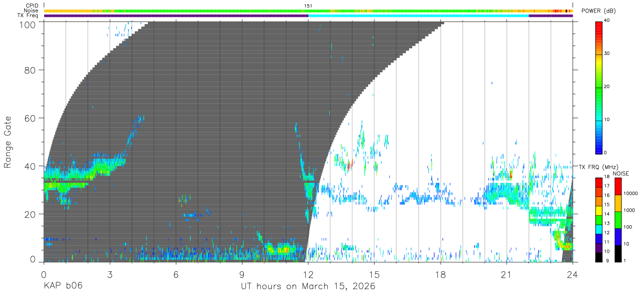
Task: Click 'UT hours on March 15, 2026' axis title
Action: coord(308,286)
